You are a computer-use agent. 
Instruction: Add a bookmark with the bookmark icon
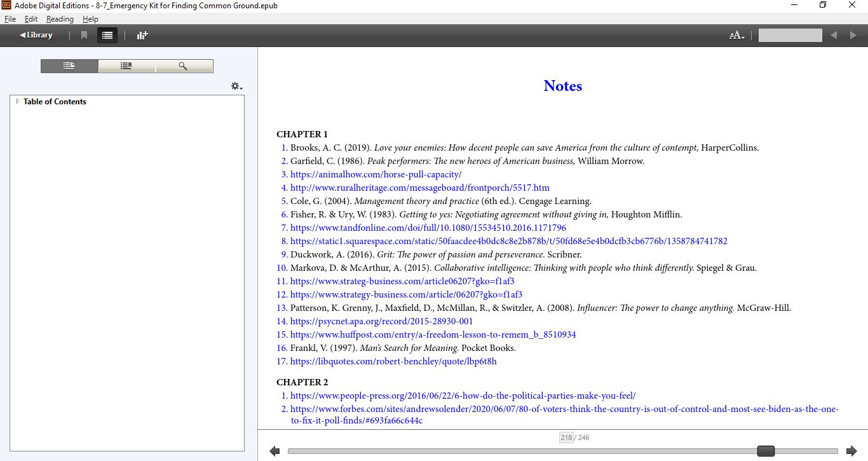(84, 35)
